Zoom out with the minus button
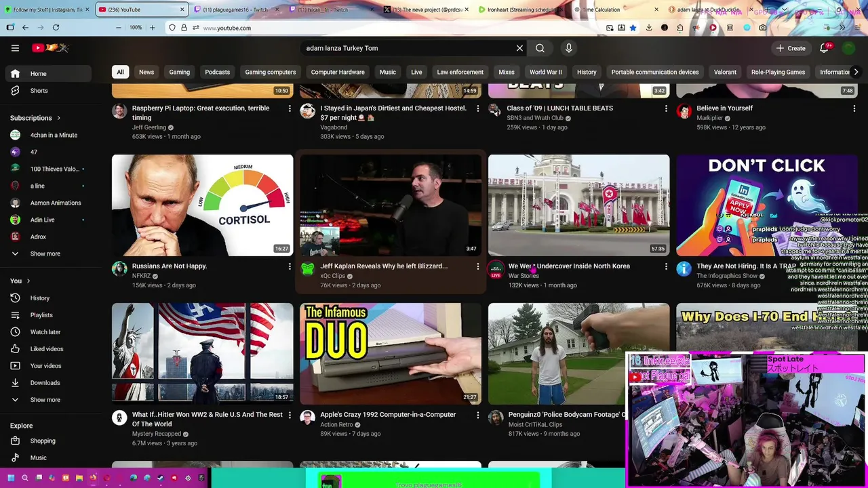Image resolution: width=868 pixels, height=488 pixels. [119, 28]
